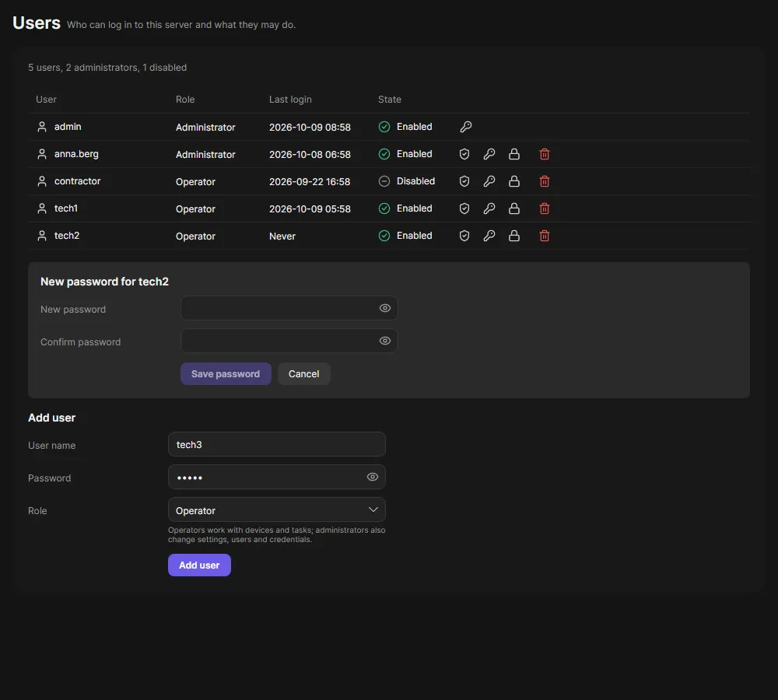
Task: Click the lock icon for contractor
Action: [514, 181]
